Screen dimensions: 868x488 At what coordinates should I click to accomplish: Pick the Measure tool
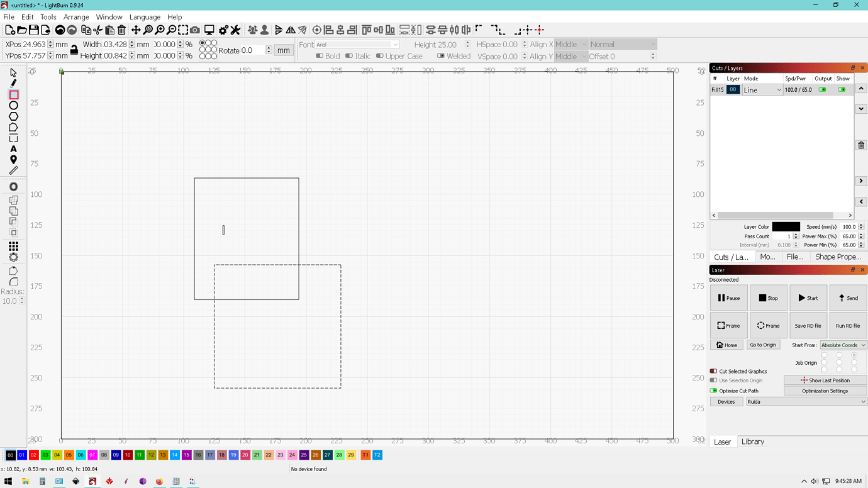13,170
